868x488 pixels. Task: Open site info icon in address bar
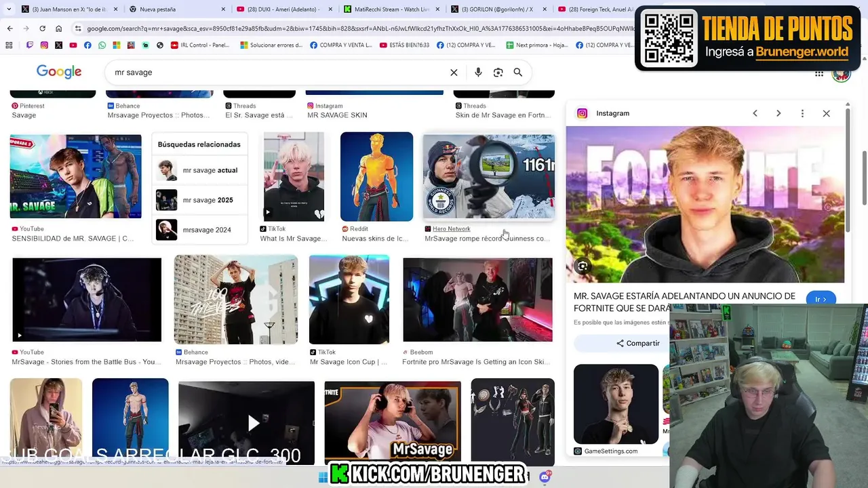click(x=78, y=28)
